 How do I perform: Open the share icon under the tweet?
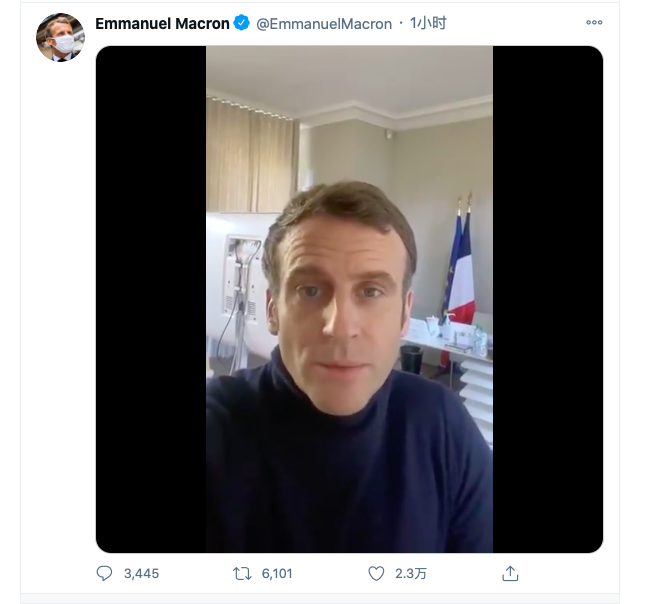click(510, 574)
